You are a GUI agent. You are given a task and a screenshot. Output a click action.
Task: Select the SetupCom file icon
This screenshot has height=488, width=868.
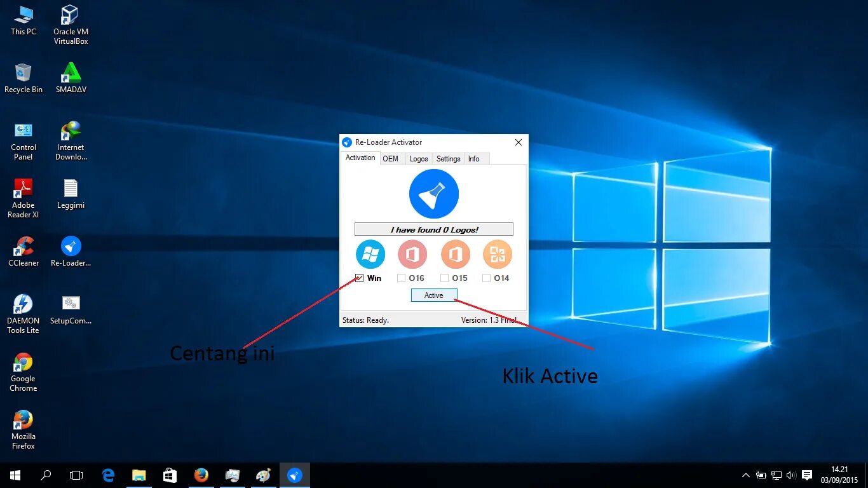click(71, 309)
